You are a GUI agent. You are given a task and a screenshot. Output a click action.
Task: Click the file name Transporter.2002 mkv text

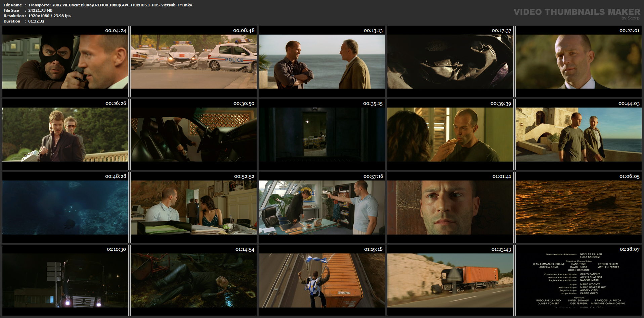pyautogui.click(x=110, y=5)
